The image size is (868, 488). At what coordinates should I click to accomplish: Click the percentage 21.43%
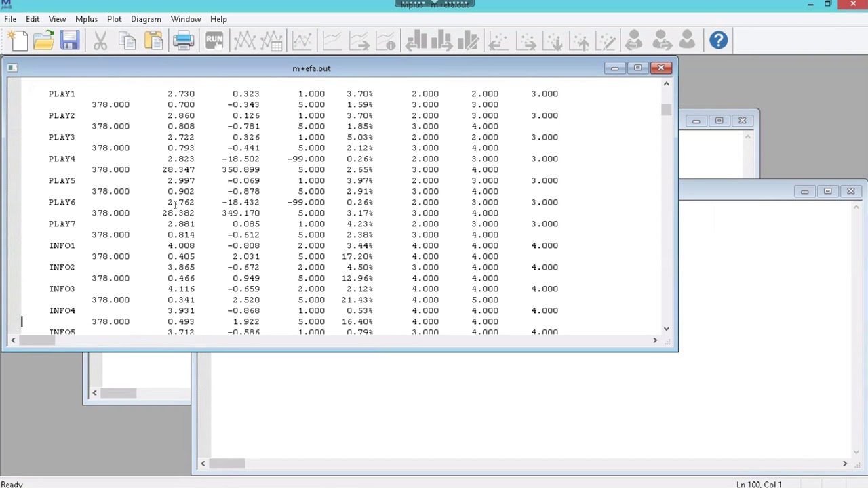click(357, 300)
